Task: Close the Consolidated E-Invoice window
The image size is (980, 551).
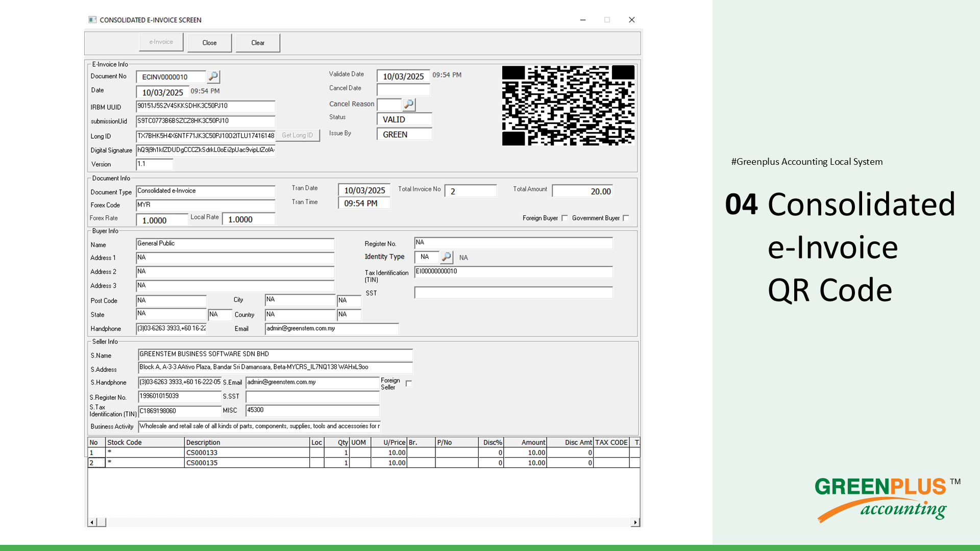Action: (631, 20)
